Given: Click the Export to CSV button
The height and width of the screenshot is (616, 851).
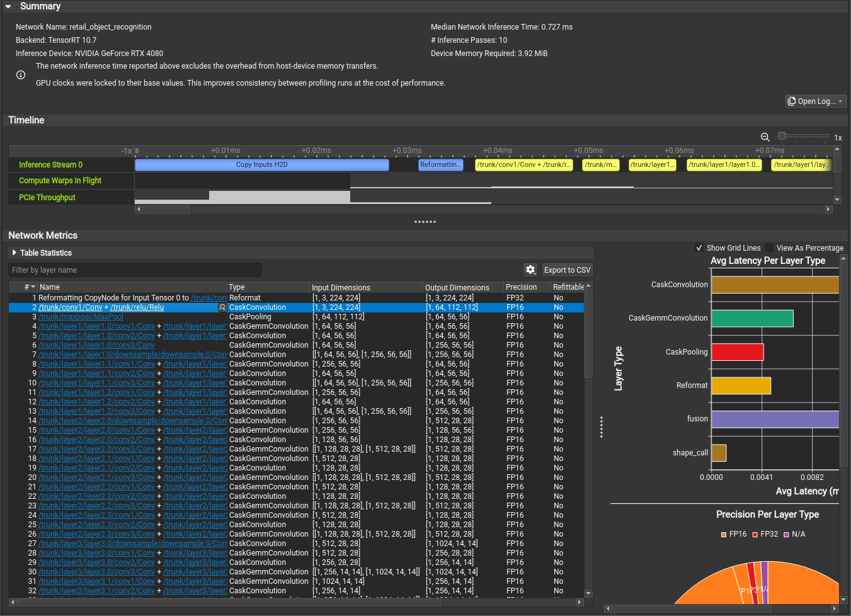Looking at the screenshot, I should [x=567, y=270].
